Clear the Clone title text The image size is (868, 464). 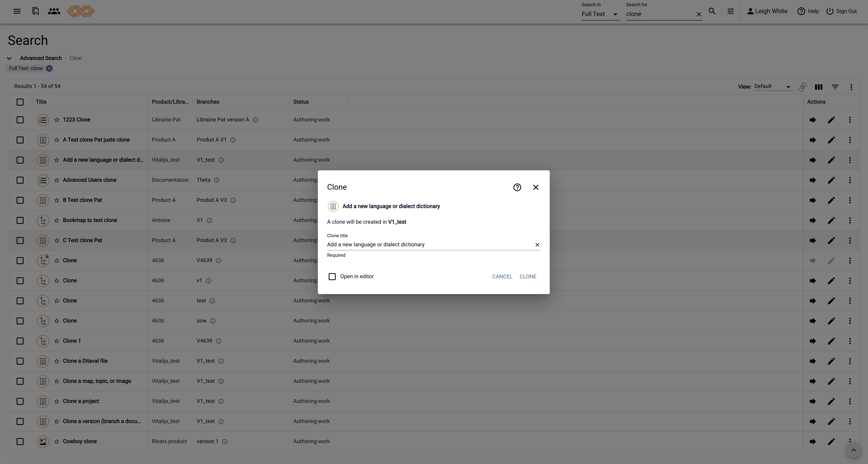click(x=537, y=245)
